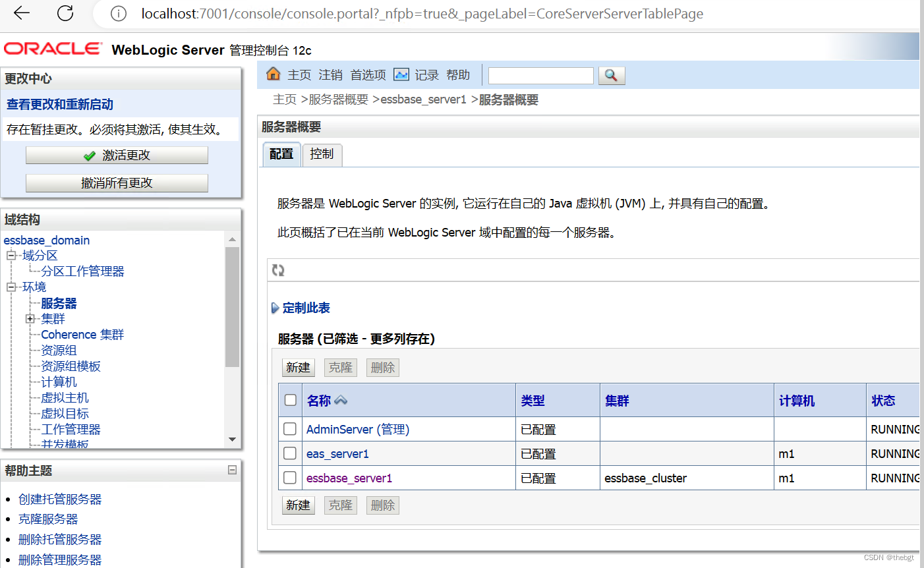Switch to the 控制 tab
924x568 pixels.
tap(322, 154)
